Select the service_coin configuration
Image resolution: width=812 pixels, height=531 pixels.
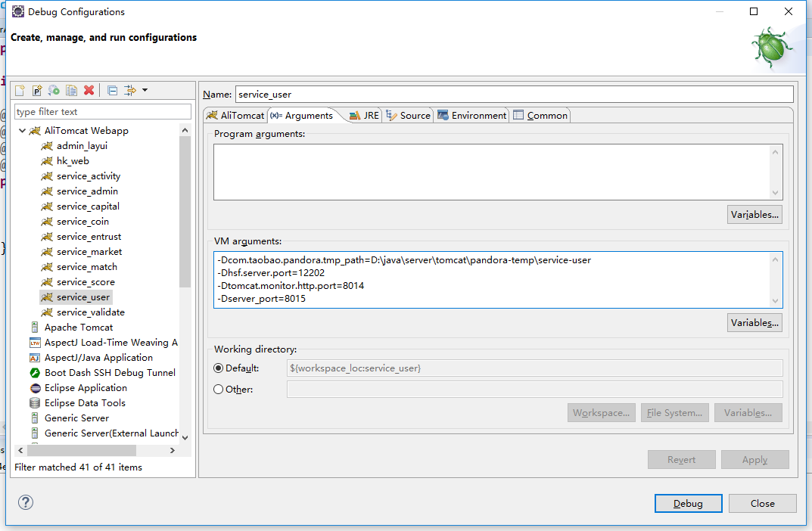coord(82,222)
